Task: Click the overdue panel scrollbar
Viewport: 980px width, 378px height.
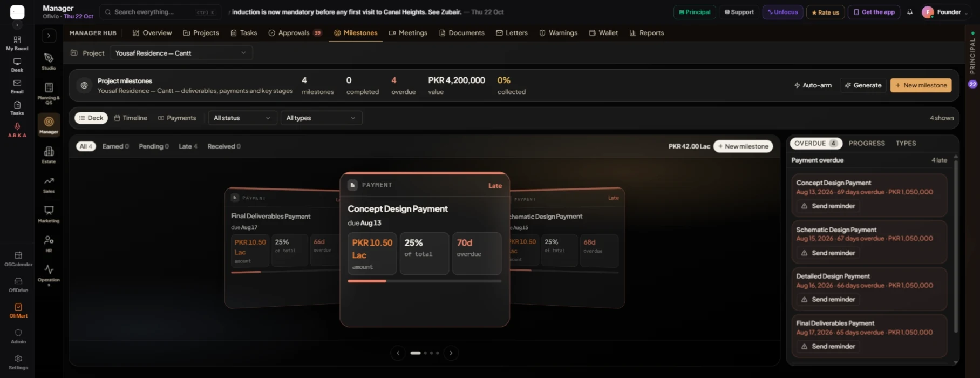Action: [x=956, y=246]
